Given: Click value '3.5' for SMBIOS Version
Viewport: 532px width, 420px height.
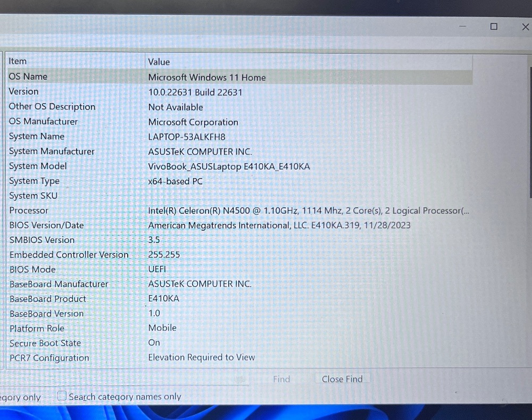Looking at the screenshot, I should (x=154, y=240).
